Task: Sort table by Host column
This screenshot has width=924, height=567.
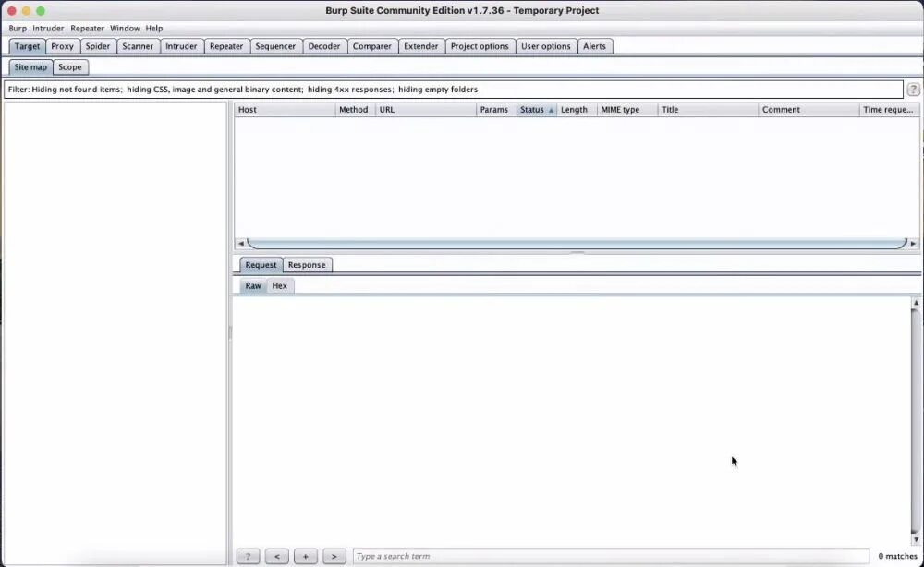Action: (x=286, y=110)
